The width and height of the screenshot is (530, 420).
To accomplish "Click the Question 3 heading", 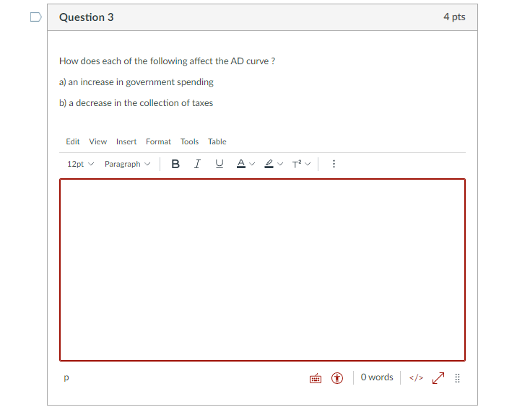I will point(87,17).
